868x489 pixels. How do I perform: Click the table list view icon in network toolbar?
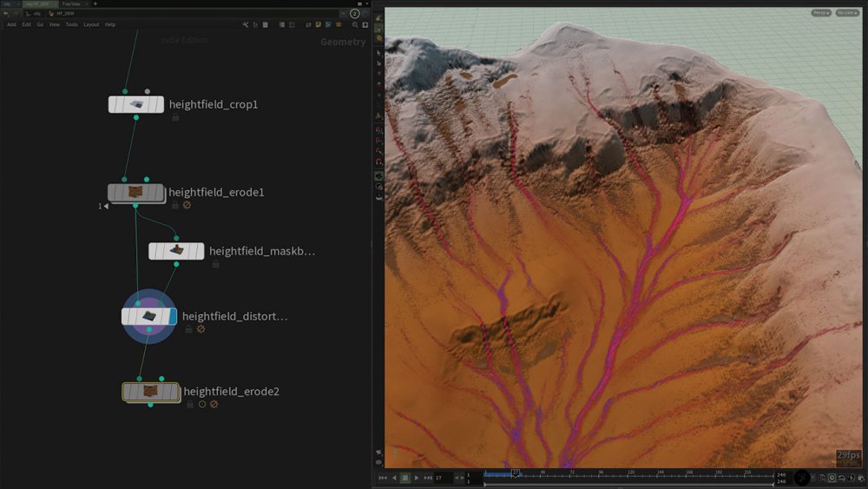[x=265, y=24]
